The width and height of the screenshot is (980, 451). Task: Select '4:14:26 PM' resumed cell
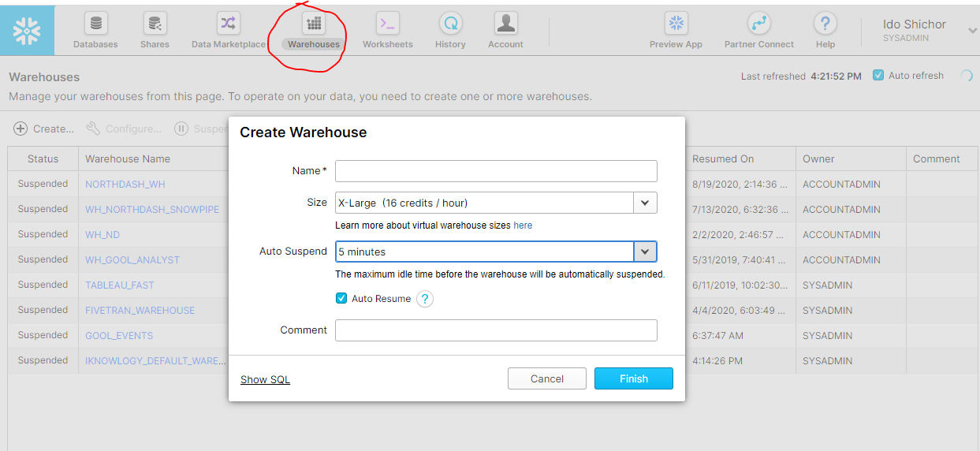click(x=717, y=360)
